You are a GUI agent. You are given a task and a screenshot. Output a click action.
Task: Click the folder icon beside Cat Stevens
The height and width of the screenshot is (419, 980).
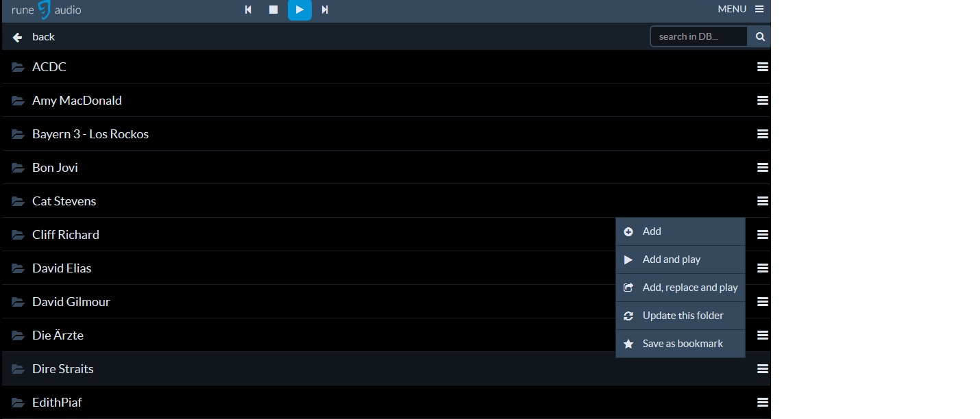tap(18, 201)
